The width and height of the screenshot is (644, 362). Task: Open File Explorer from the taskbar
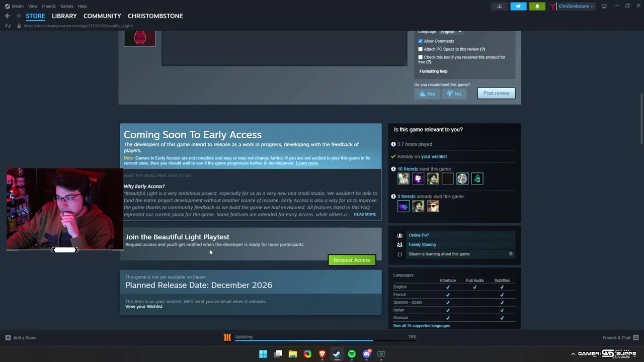coord(293,354)
